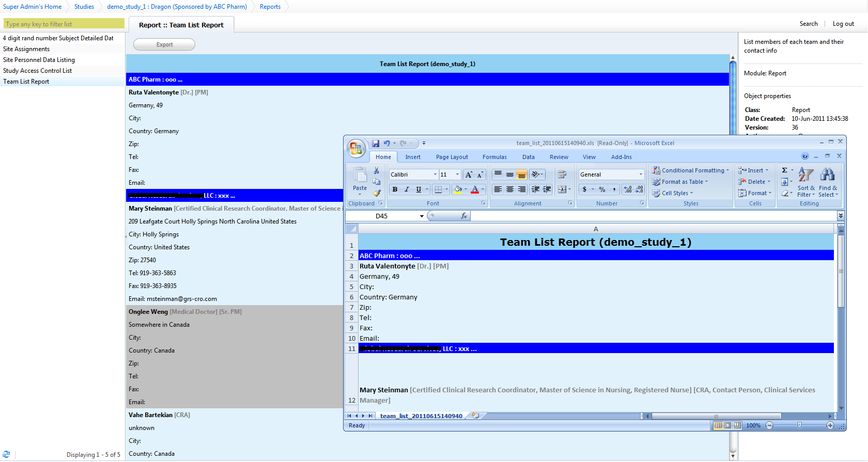Viewport: 868px width, 462px height.
Task: Open the font size 11 dropdown
Action: (x=457, y=174)
